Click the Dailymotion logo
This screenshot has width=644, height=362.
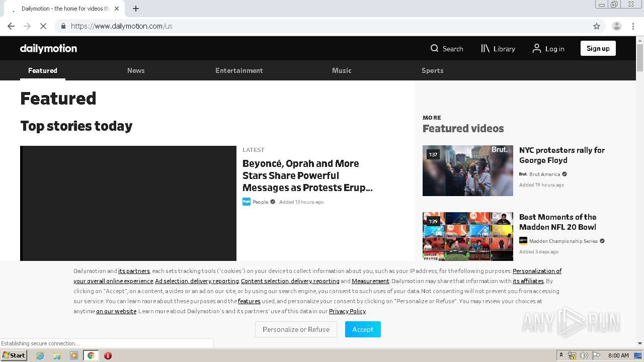pos(48,48)
